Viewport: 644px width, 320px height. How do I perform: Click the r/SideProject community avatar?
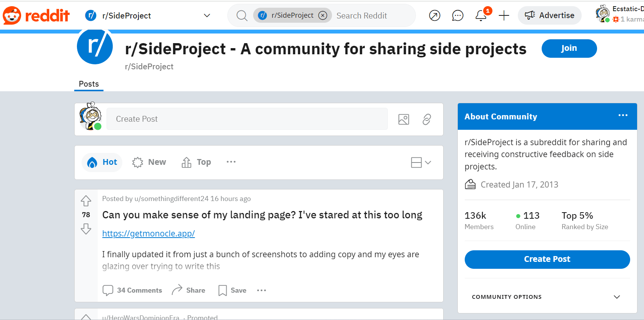[95, 46]
